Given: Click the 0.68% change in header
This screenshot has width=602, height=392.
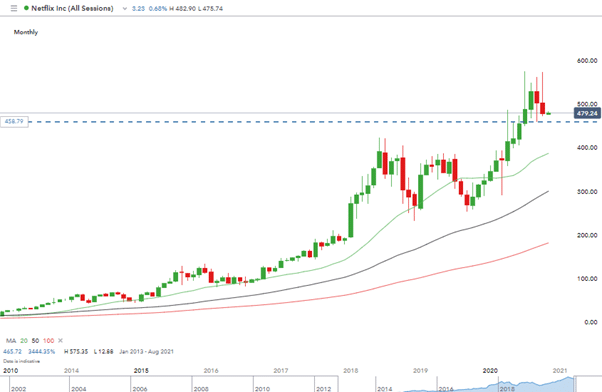Looking at the screenshot, I should tap(158, 8).
